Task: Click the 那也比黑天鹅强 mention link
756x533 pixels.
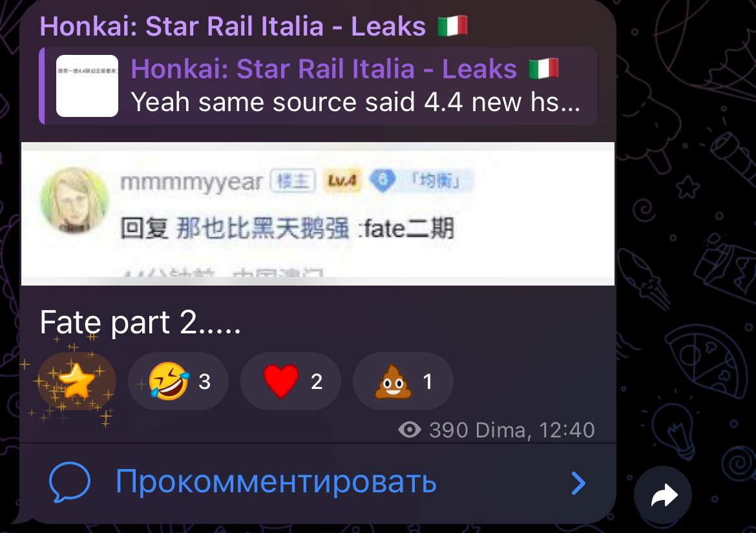Action: tap(263, 228)
